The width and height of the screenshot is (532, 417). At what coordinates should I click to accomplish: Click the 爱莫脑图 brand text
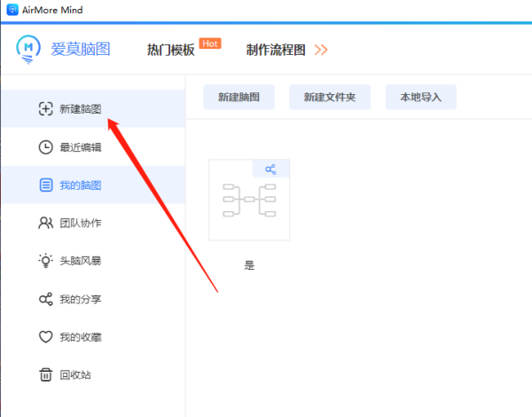[x=81, y=49]
